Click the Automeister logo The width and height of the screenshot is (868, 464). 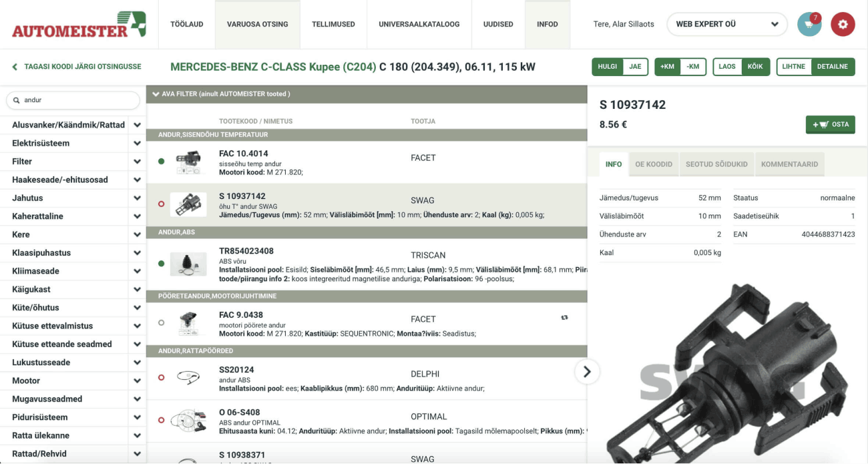pyautogui.click(x=79, y=25)
